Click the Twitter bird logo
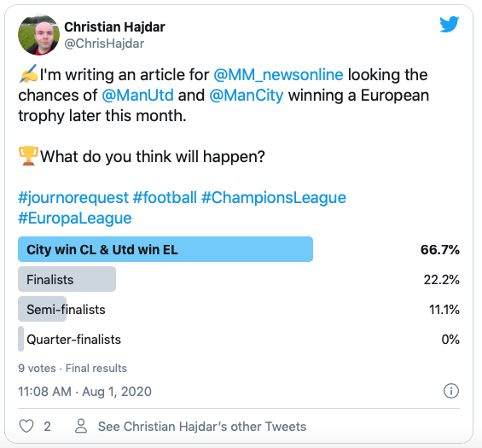The width and height of the screenshot is (482, 448). 449,24
